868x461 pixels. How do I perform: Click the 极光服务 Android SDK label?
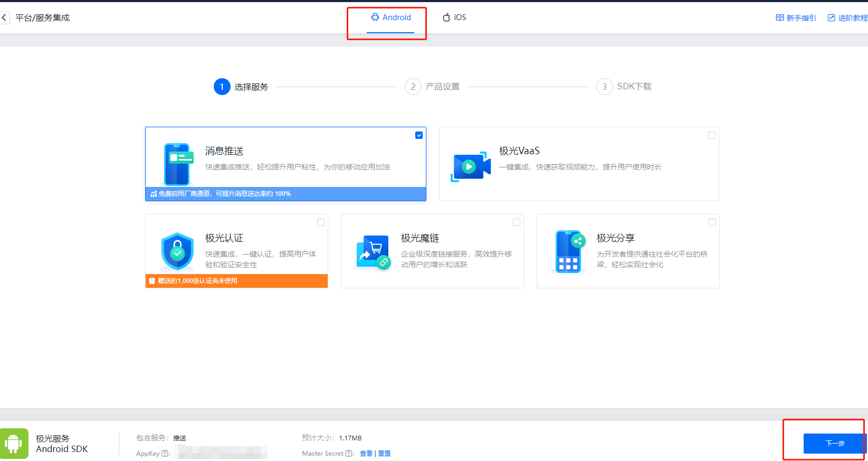coord(62,444)
